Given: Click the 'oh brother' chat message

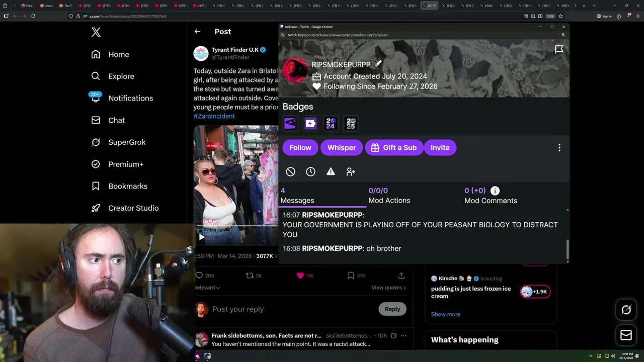Looking at the screenshot, I should click(x=383, y=248).
